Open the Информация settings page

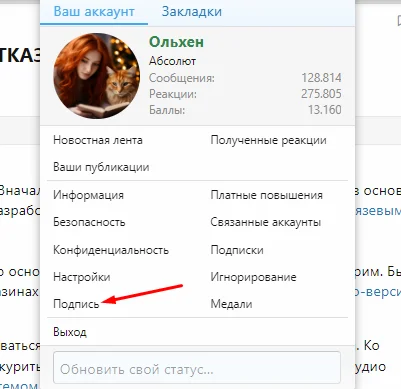click(88, 195)
